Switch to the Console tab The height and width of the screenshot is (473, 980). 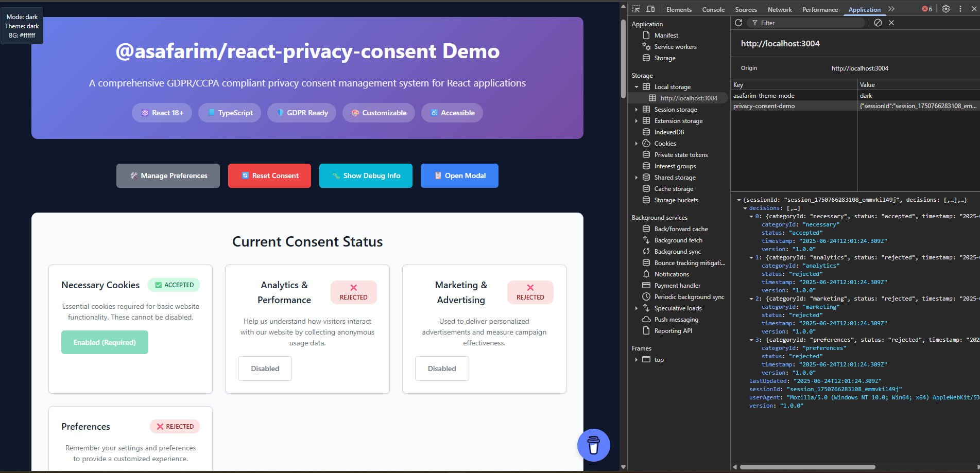click(x=713, y=10)
